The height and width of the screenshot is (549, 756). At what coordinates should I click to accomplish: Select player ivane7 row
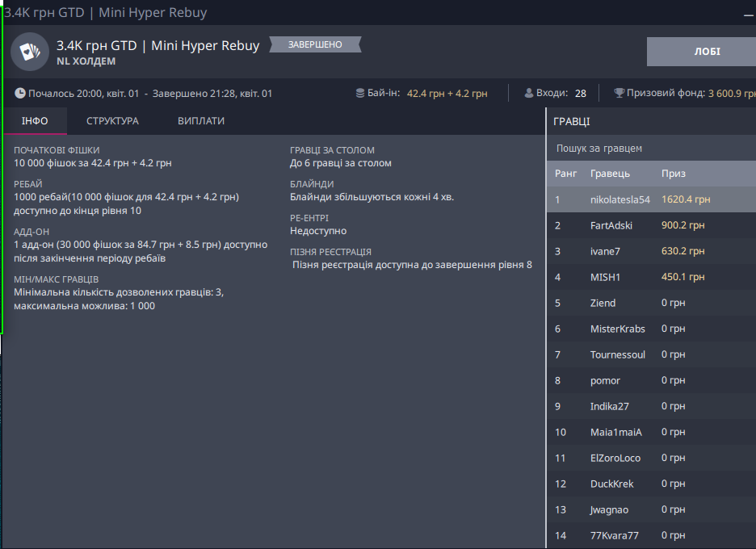tap(651, 251)
